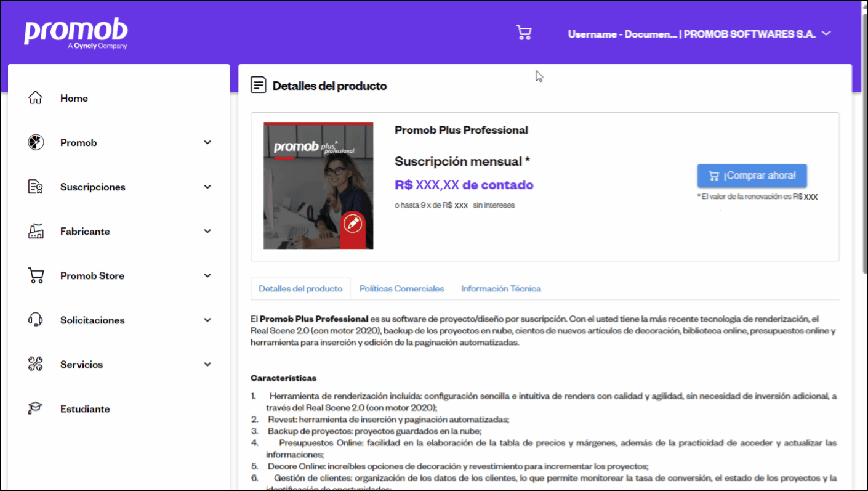Click the Estudiante graduation cap icon
Screen dimensions: 868x491
(x=36, y=408)
